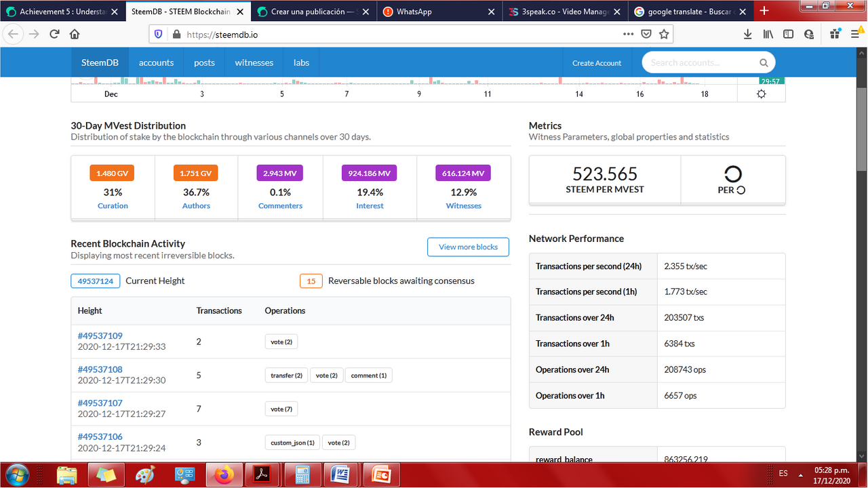Click the Pocket save icon

(x=647, y=34)
